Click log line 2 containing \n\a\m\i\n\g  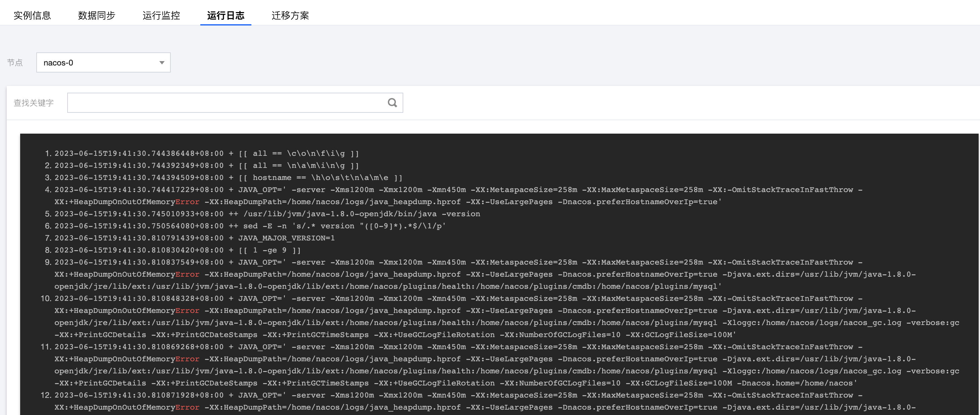(207, 166)
